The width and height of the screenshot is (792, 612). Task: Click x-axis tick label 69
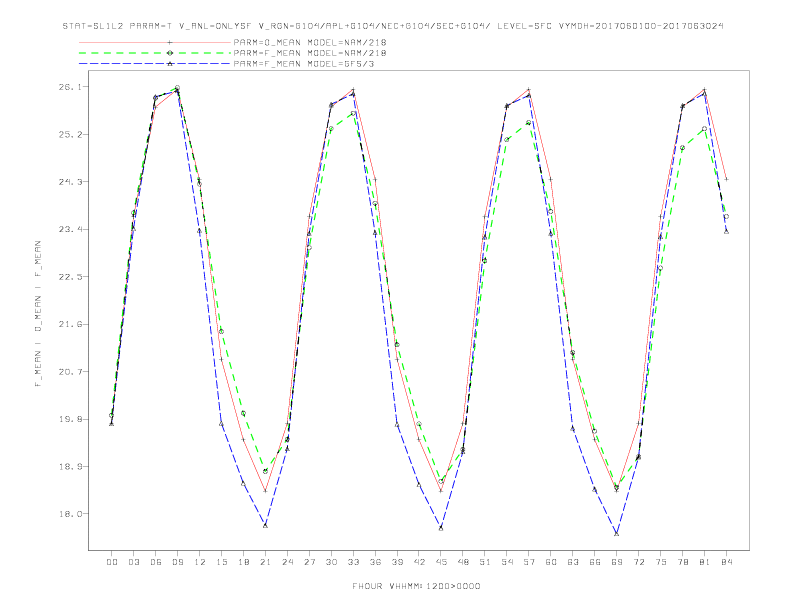click(617, 562)
